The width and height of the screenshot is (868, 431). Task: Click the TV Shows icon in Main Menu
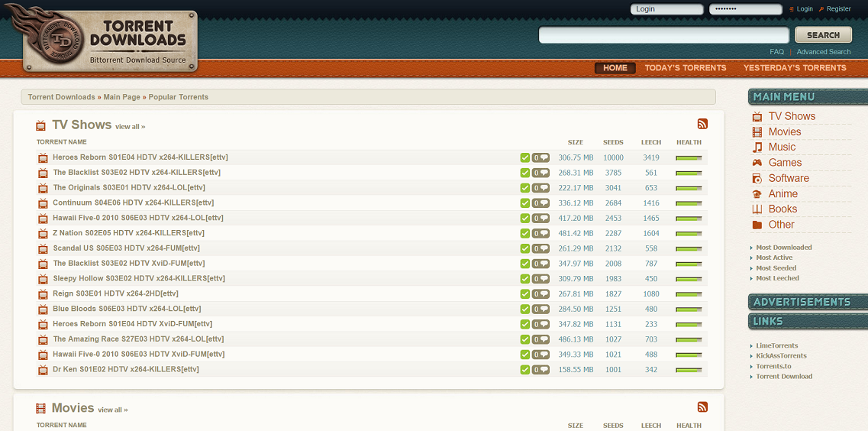(757, 116)
